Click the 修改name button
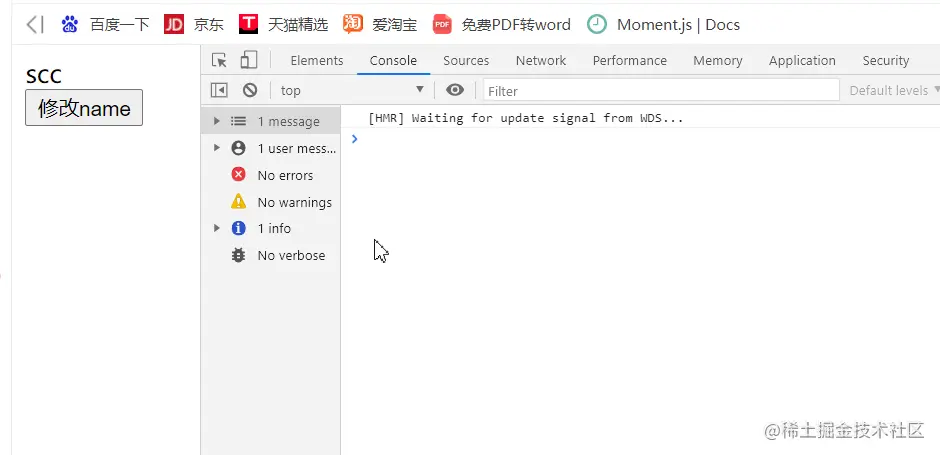 [84, 108]
